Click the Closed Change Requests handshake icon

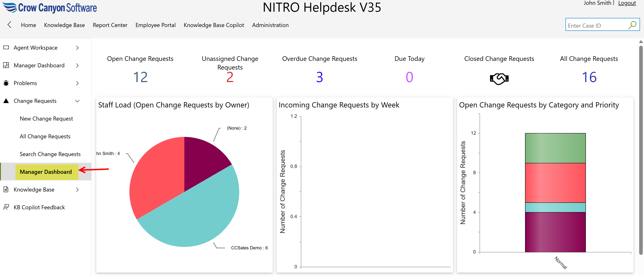coord(499,79)
